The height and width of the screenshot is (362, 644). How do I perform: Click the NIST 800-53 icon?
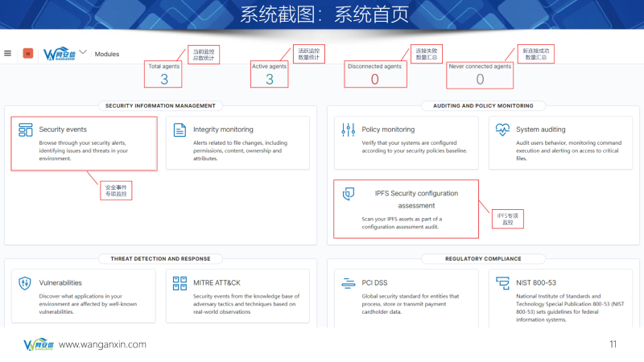coord(503,283)
